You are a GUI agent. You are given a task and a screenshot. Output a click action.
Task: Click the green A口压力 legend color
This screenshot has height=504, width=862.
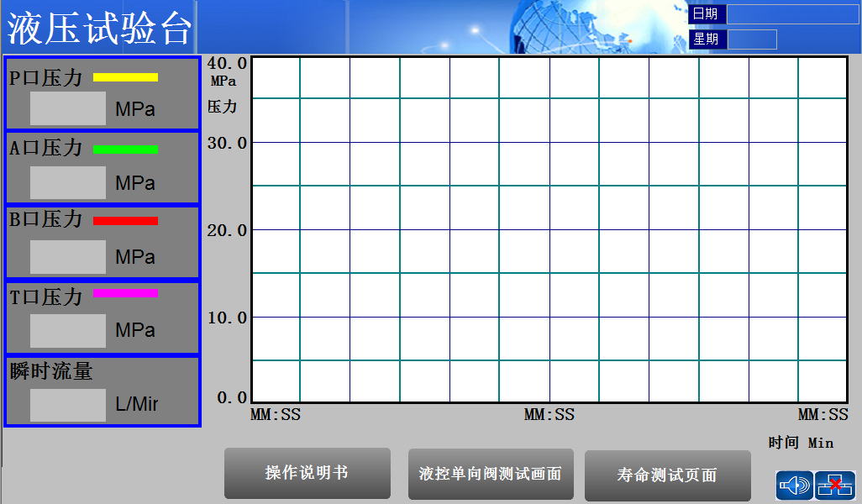click(x=125, y=150)
